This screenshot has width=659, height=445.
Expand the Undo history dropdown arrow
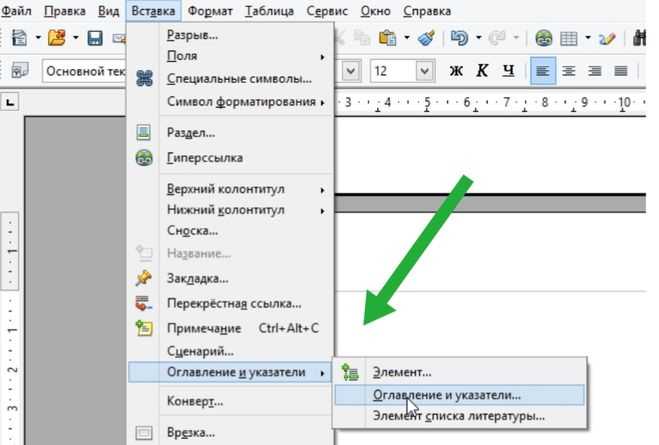point(479,38)
